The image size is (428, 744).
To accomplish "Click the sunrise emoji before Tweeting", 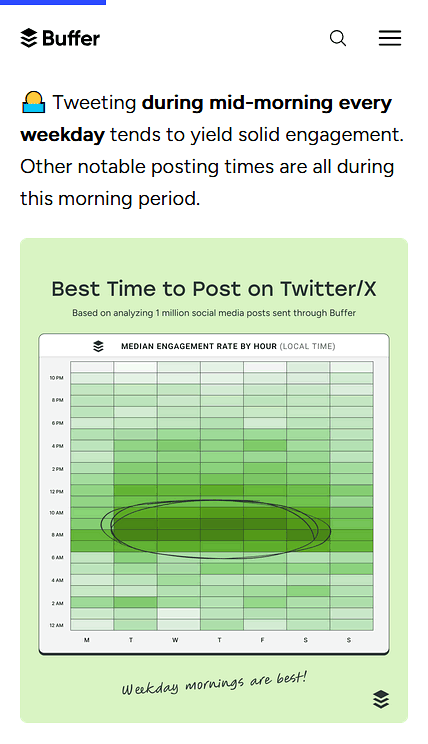I will (34, 102).
